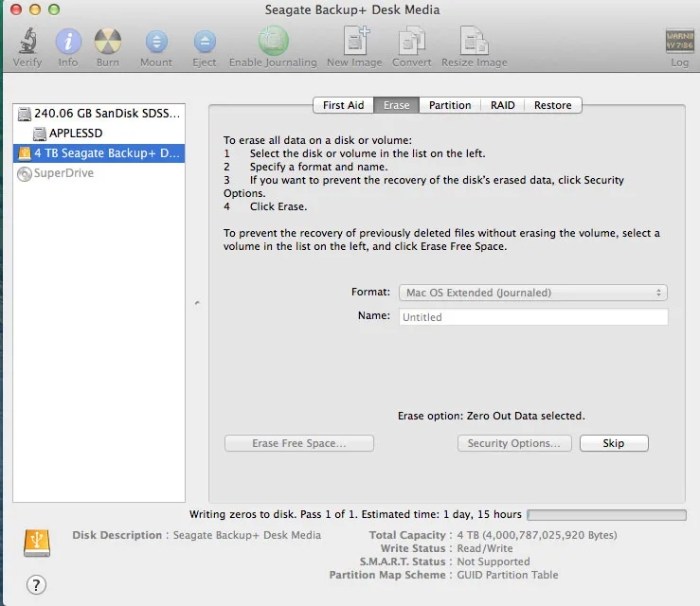
Task: Open the Info toolbar icon
Action: pyautogui.click(x=68, y=43)
